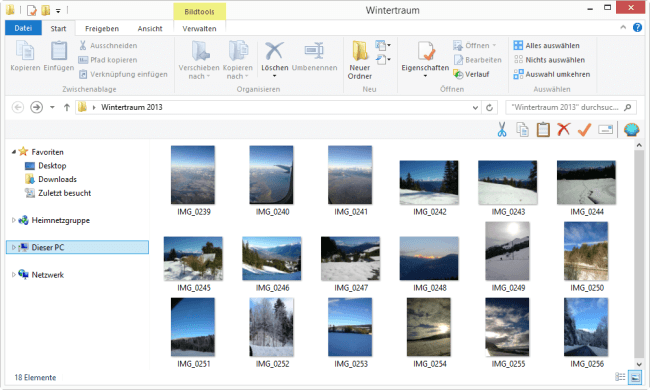Select Zuletzt besucht in navigation pane
The height and width of the screenshot is (390, 650).
pos(64,193)
